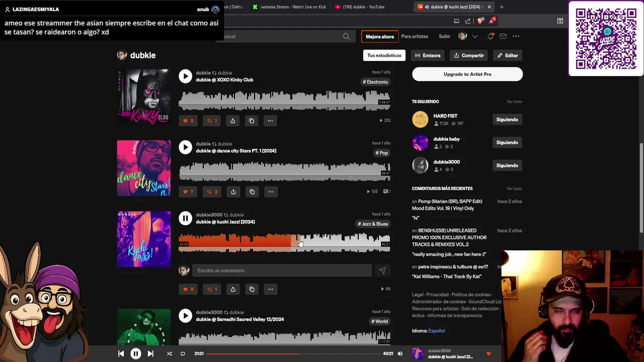The width and height of the screenshot is (644, 362).
Task: Share the XOXO Kinky Club track
Action: click(x=232, y=121)
